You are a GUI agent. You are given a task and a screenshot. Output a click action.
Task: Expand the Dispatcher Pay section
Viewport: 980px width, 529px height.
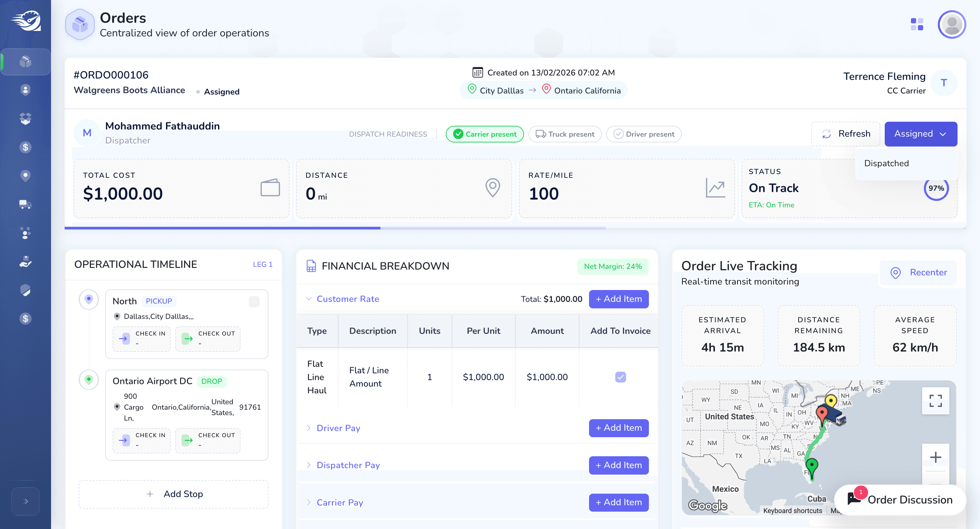click(x=309, y=465)
